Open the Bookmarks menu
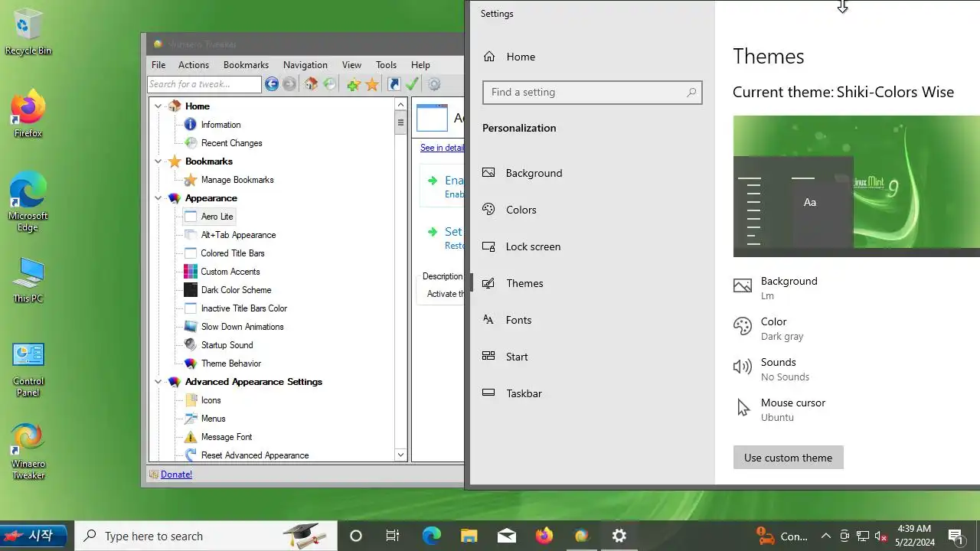 pos(246,65)
